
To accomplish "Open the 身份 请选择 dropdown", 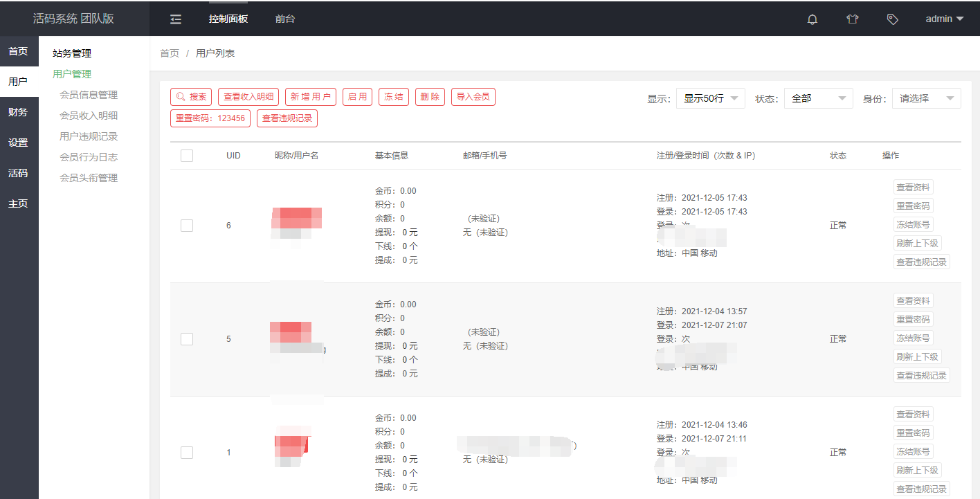I will tap(927, 98).
